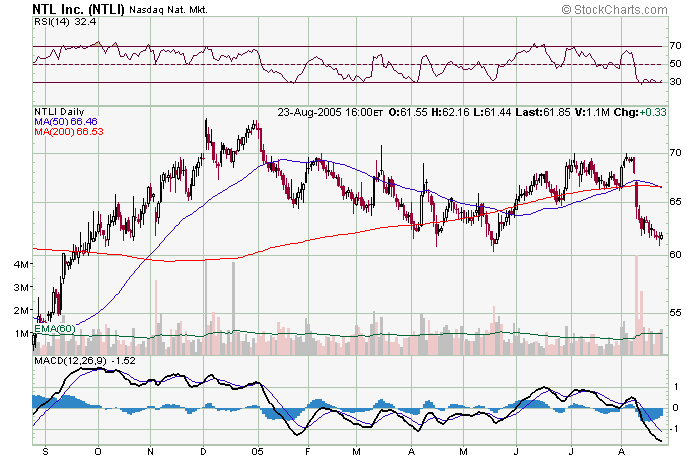The width and height of the screenshot is (700, 462).
Task: Click the 2M volume axis label
Action: [21, 310]
